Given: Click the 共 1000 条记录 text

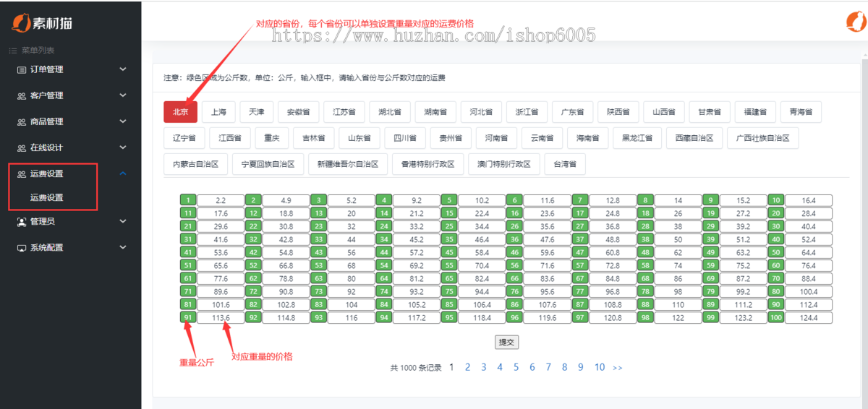Looking at the screenshot, I should pos(416,368).
